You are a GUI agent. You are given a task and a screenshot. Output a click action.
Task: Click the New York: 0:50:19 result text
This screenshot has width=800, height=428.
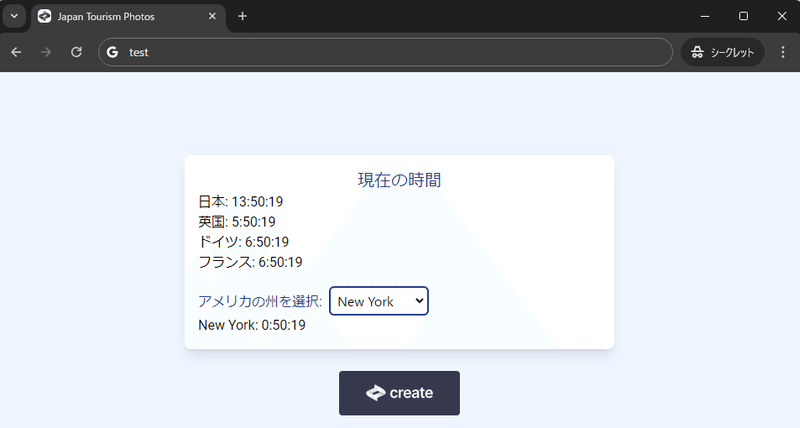click(252, 325)
